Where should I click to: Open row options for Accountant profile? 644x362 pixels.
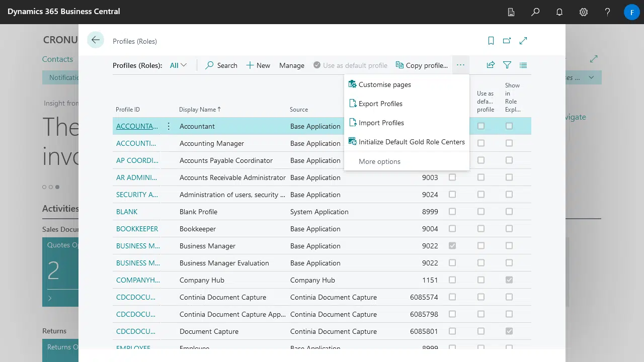169,126
